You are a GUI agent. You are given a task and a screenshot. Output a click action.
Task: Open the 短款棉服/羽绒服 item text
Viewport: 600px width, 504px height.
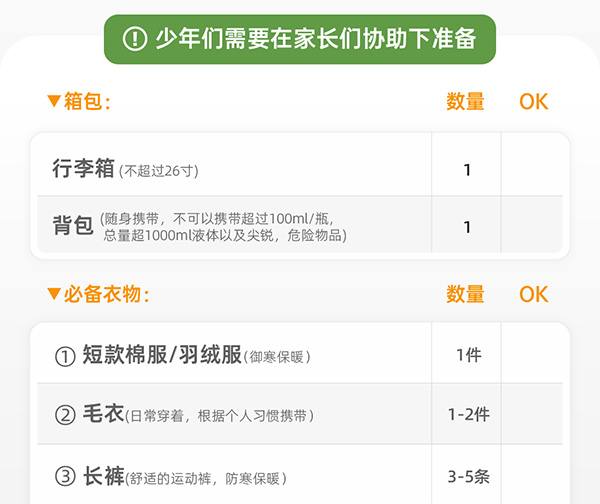click(161, 355)
